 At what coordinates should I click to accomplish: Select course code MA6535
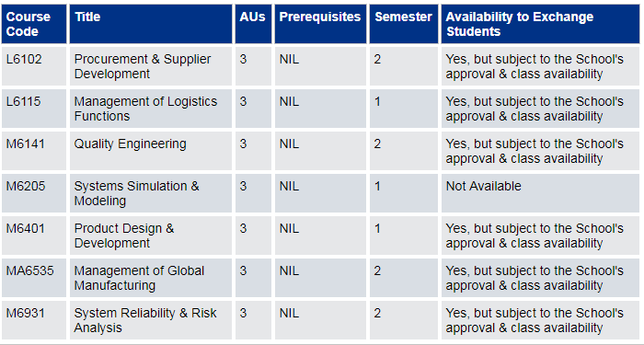point(30,270)
